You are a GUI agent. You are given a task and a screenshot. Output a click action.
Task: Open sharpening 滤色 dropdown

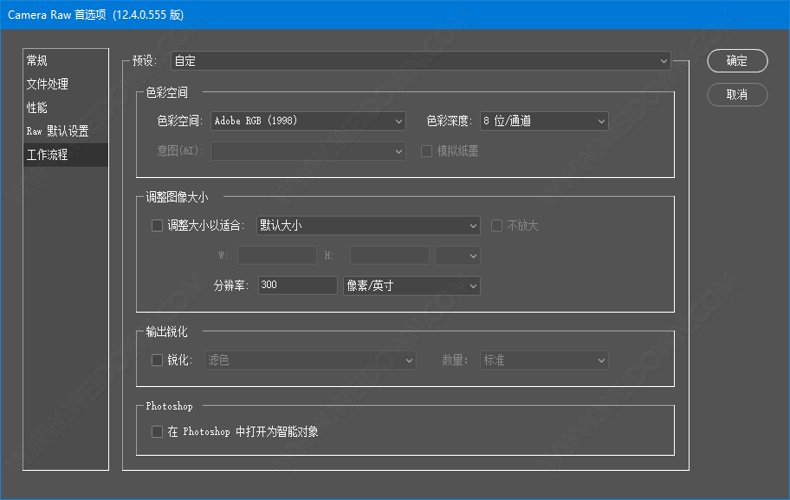(x=310, y=360)
